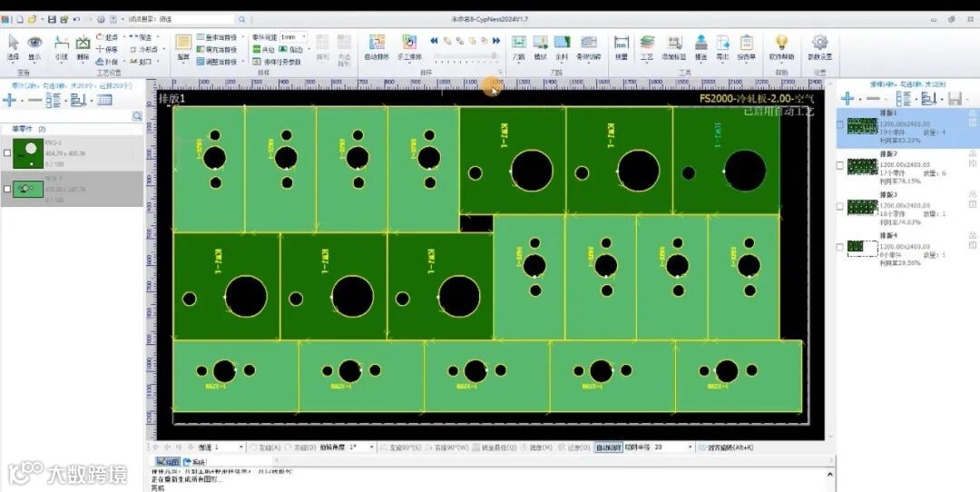980x492 pixels.
Task: Check the first part (white circle thumbnail) checkbox
Action: [x=7, y=153]
